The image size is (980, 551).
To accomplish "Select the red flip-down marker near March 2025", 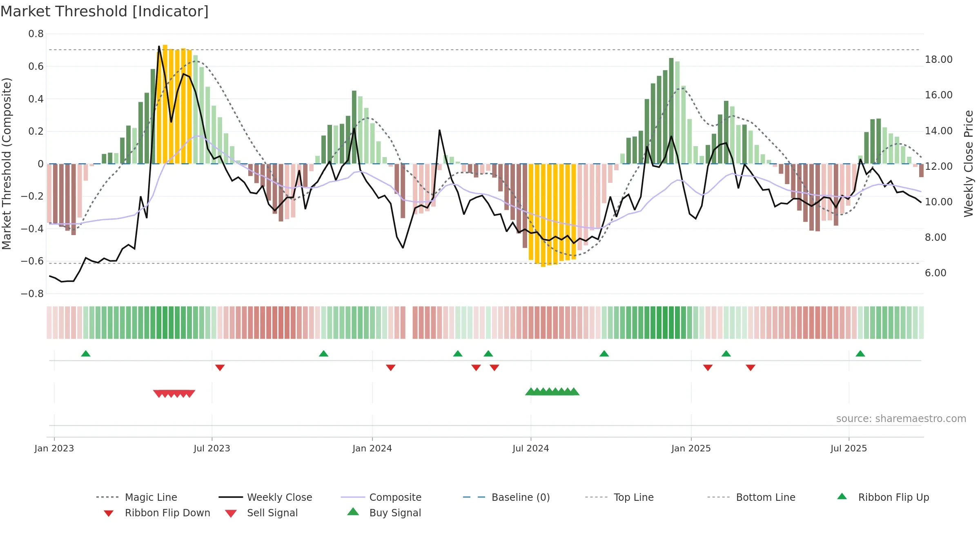I will (751, 368).
